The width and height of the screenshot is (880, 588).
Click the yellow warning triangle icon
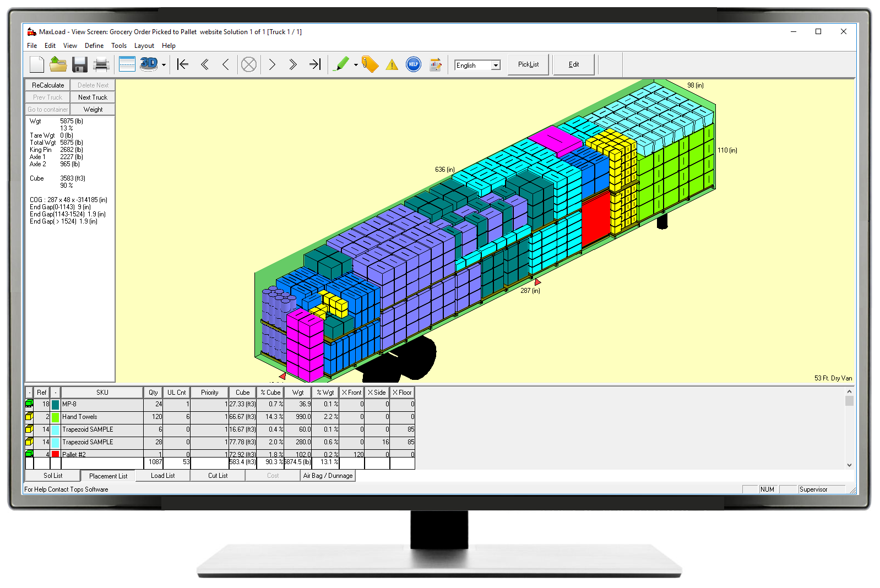(392, 65)
